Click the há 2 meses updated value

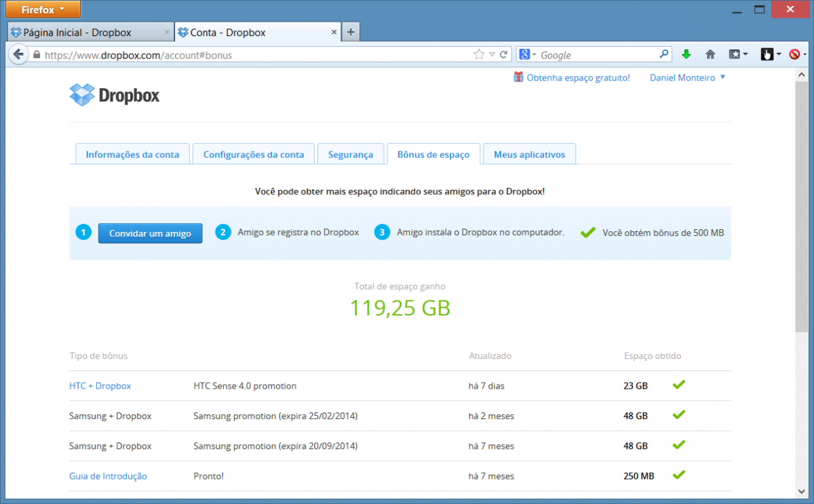[491, 416]
